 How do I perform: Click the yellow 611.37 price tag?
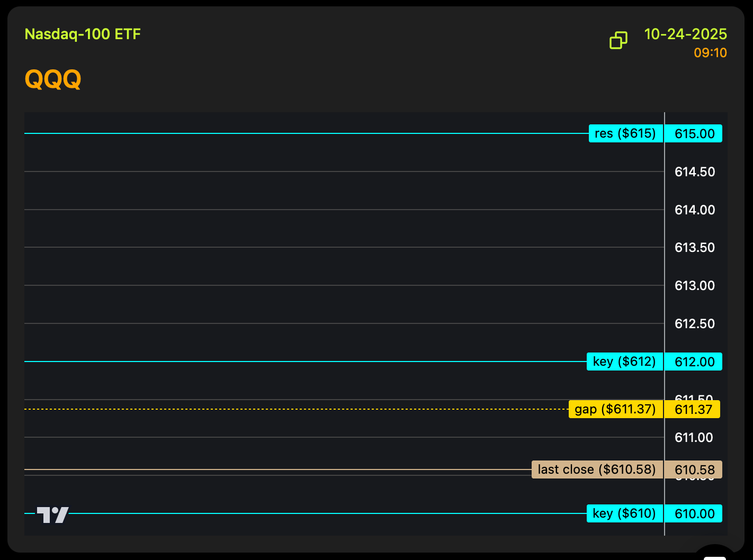pyautogui.click(x=693, y=409)
